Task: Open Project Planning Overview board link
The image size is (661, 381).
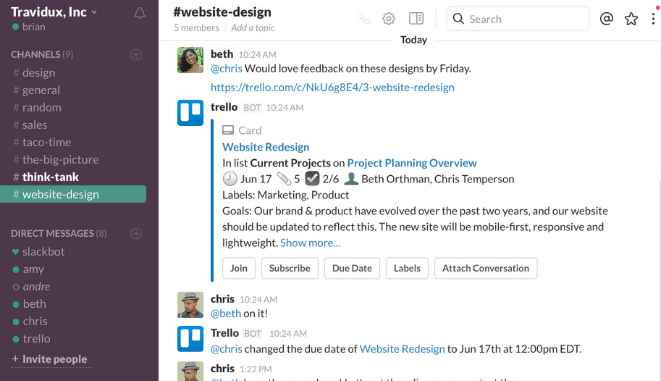Action: (412, 163)
